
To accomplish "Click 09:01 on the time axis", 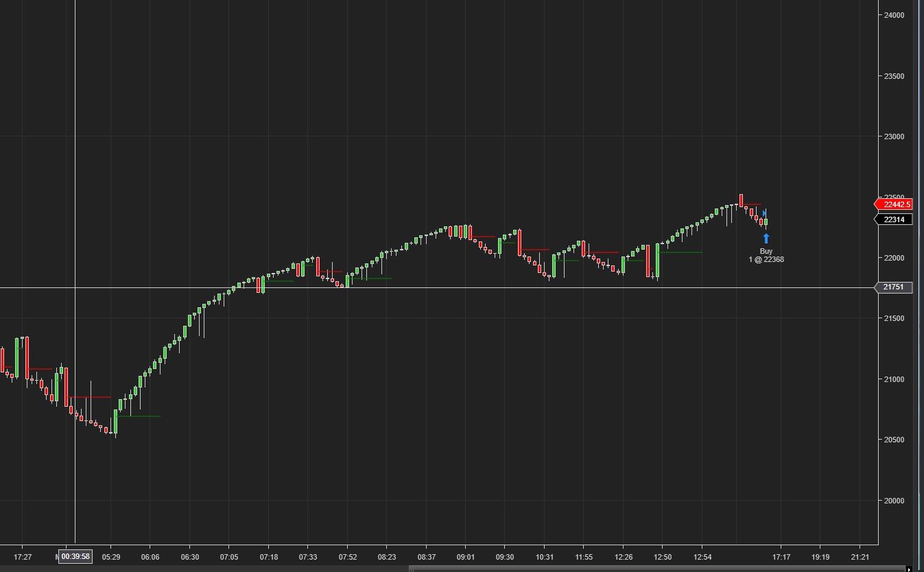I will tap(466, 557).
